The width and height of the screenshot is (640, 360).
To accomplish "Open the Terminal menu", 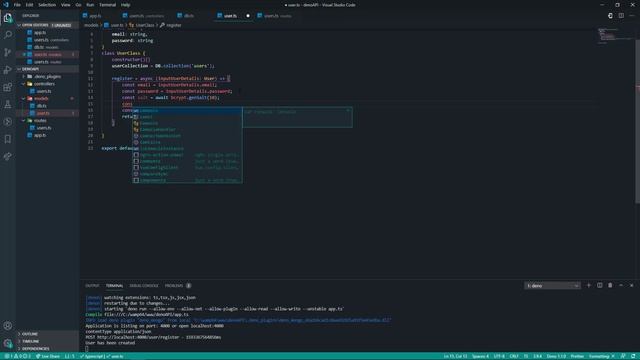I will click(107, 5).
